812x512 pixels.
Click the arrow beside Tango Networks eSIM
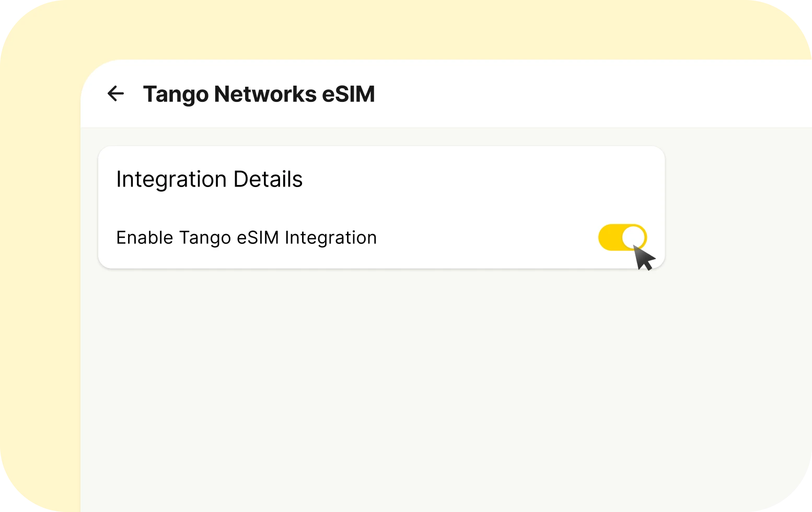(116, 94)
